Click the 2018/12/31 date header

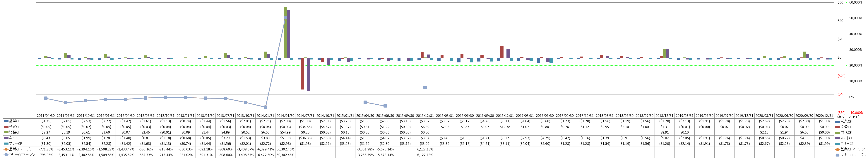(665, 116)
